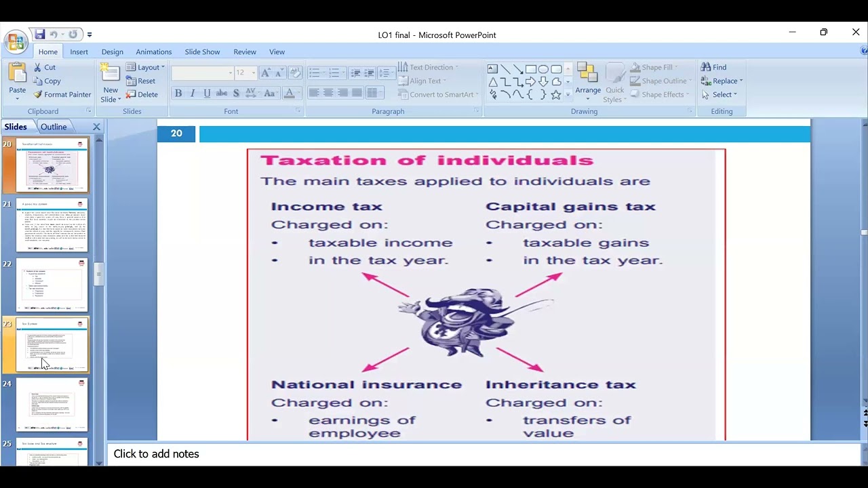Increase font size with Grow Font
The image size is (868, 488).
coord(265,73)
